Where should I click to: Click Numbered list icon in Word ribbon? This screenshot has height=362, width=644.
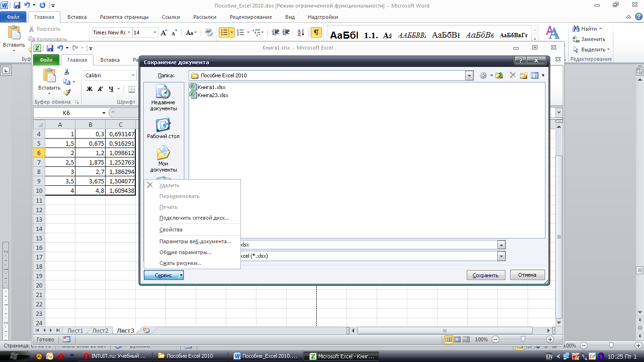[240, 33]
